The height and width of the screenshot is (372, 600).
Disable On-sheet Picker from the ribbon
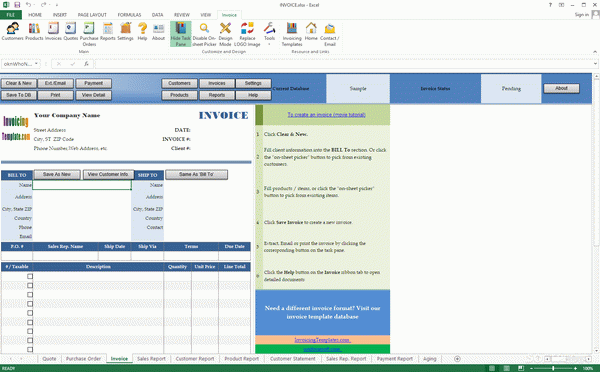pyautogui.click(x=204, y=34)
